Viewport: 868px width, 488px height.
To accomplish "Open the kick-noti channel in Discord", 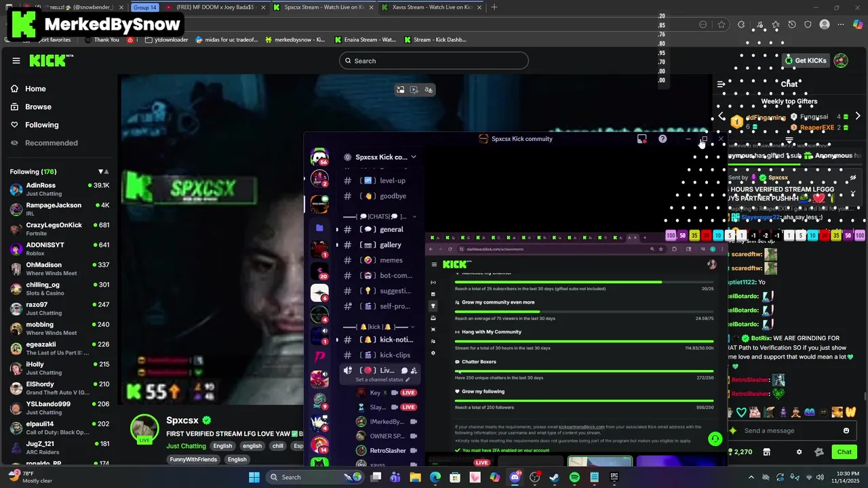I will click(380, 340).
